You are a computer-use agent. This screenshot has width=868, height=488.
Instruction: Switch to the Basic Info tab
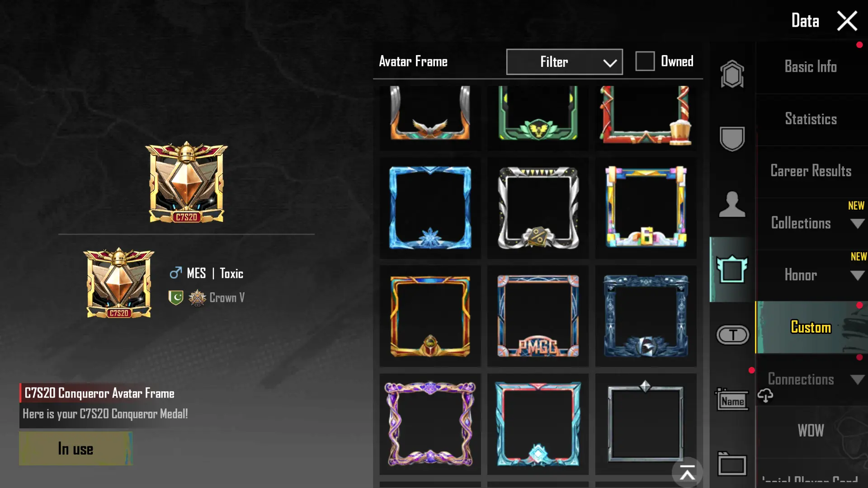coord(811,67)
